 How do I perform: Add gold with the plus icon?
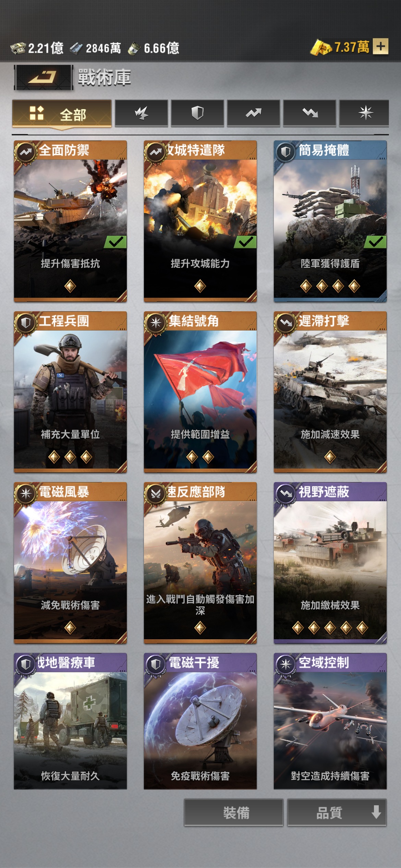click(x=381, y=47)
